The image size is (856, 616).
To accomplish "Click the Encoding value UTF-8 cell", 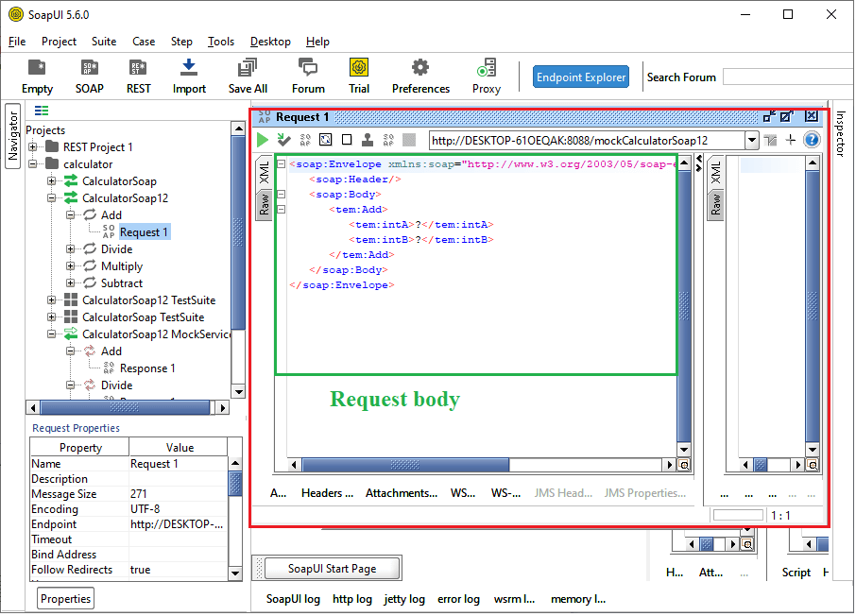I will click(x=178, y=509).
